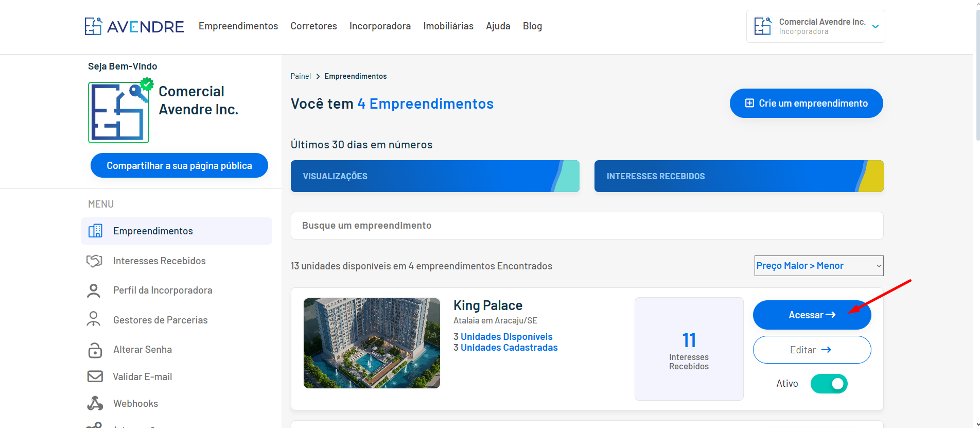Viewport: 980px width, 428px height.
Task: Click the handshake icon for Interesses Recebidos
Action: point(94,261)
